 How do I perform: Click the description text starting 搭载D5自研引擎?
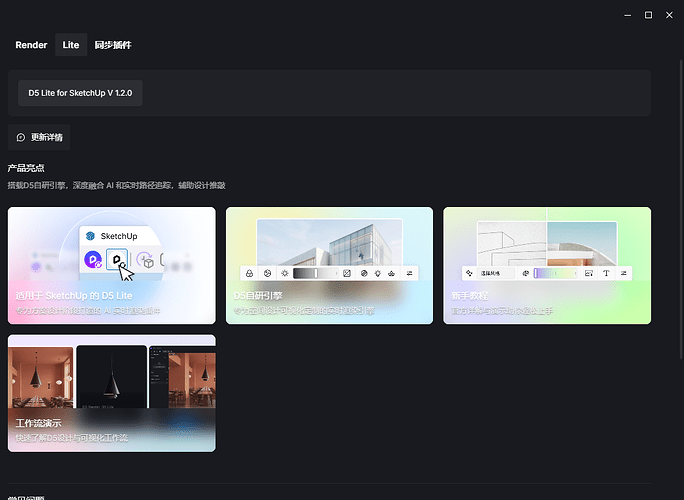tap(116, 185)
